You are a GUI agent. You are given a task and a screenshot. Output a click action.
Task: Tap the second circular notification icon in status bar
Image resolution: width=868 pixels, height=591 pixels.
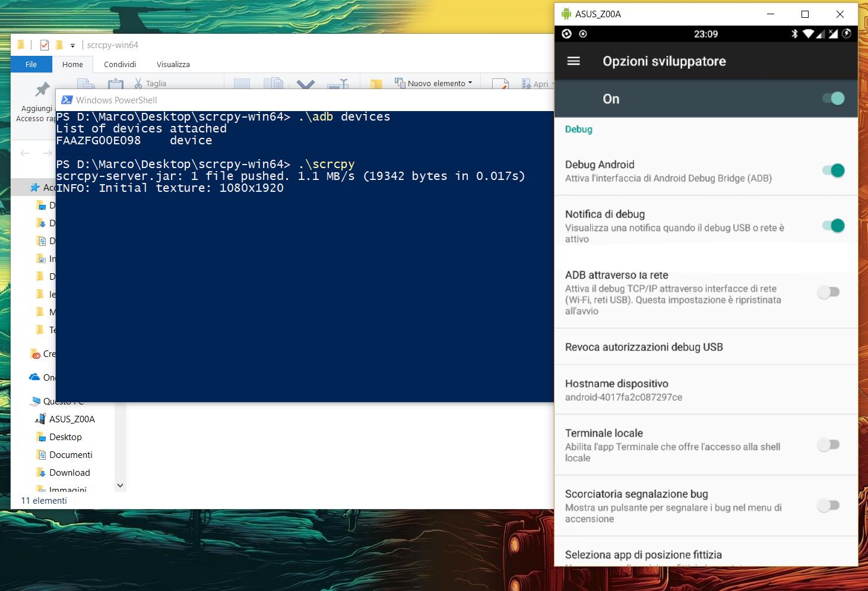click(x=583, y=34)
